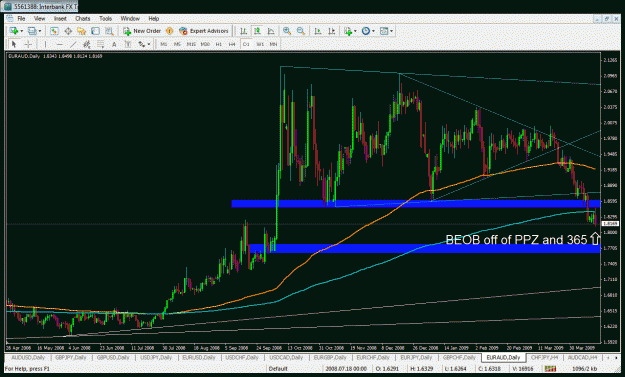Select the Text Label tool

[128, 44]
